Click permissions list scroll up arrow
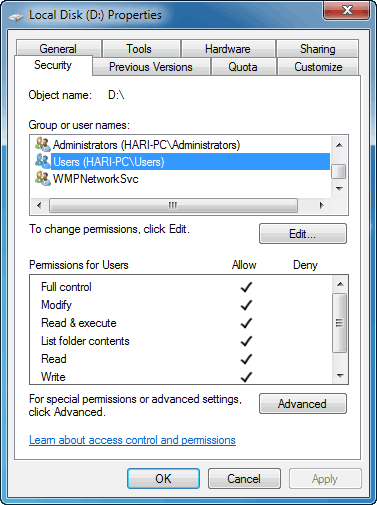 point(340,284)
